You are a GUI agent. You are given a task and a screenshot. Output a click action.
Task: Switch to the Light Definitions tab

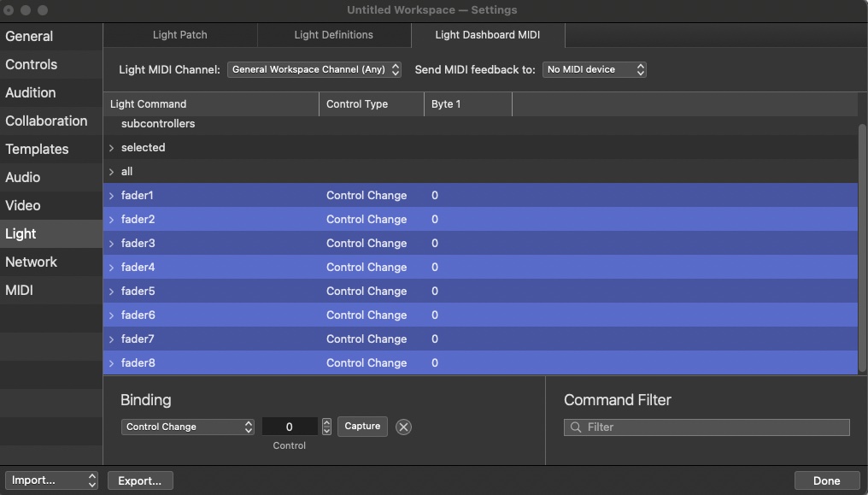point(333,35)
